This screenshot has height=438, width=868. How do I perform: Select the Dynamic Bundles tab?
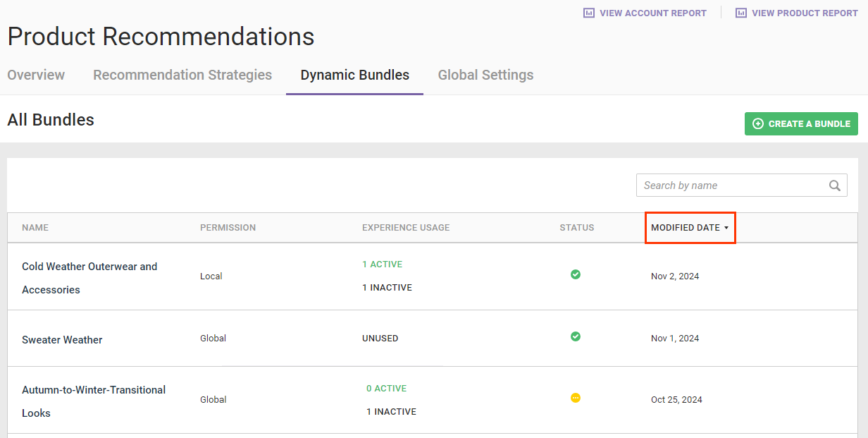click(354, 75)
